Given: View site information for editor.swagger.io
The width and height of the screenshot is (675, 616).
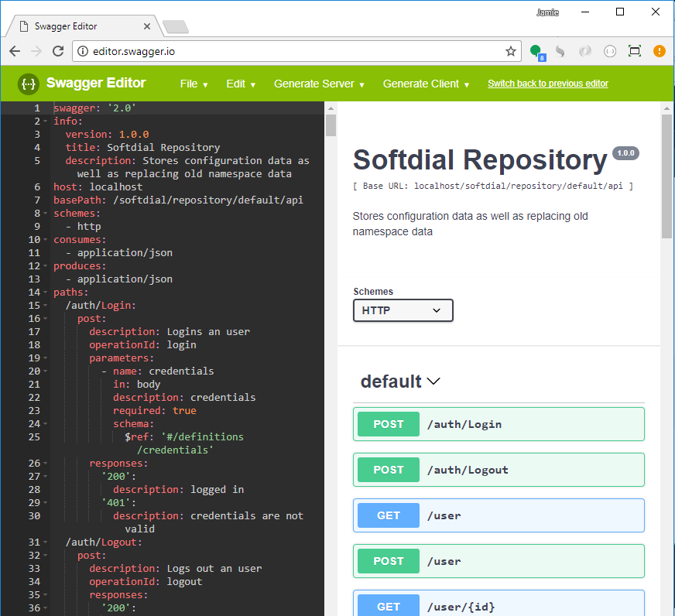Looking at the screenshot, I should pyautogui.click(x=83, y=51).
